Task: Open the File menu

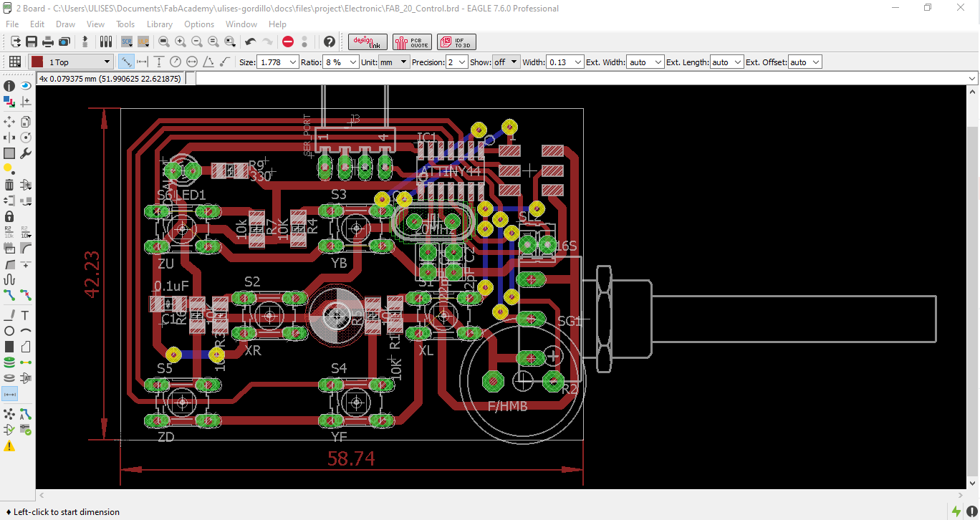Action: (12, 24)
